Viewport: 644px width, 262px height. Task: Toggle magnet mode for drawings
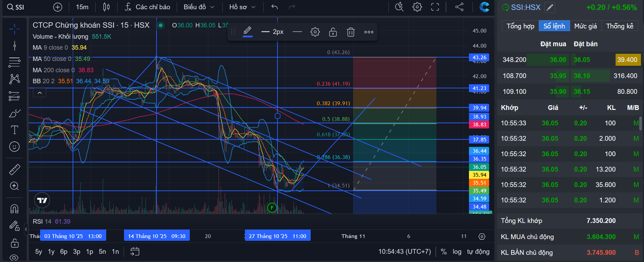14,209
